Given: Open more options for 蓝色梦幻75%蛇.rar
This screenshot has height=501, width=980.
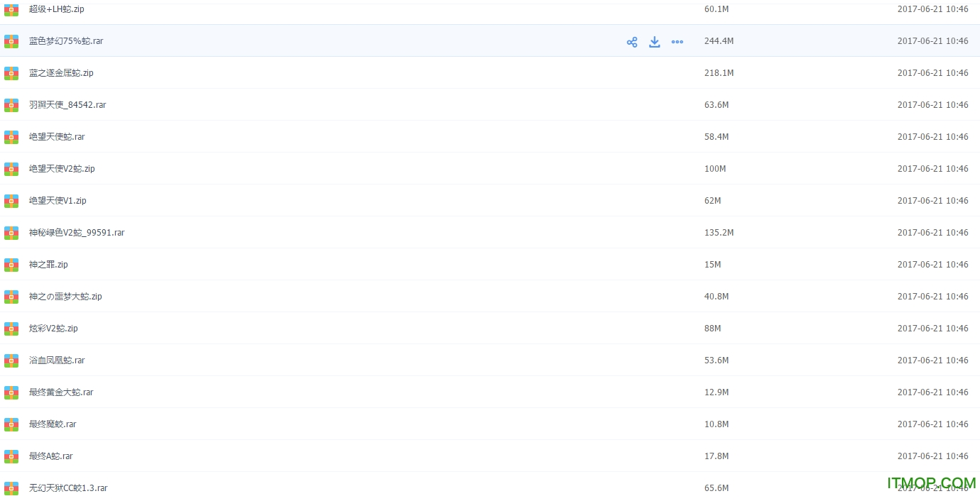Looking at the screenshot, I should [677, 42].
